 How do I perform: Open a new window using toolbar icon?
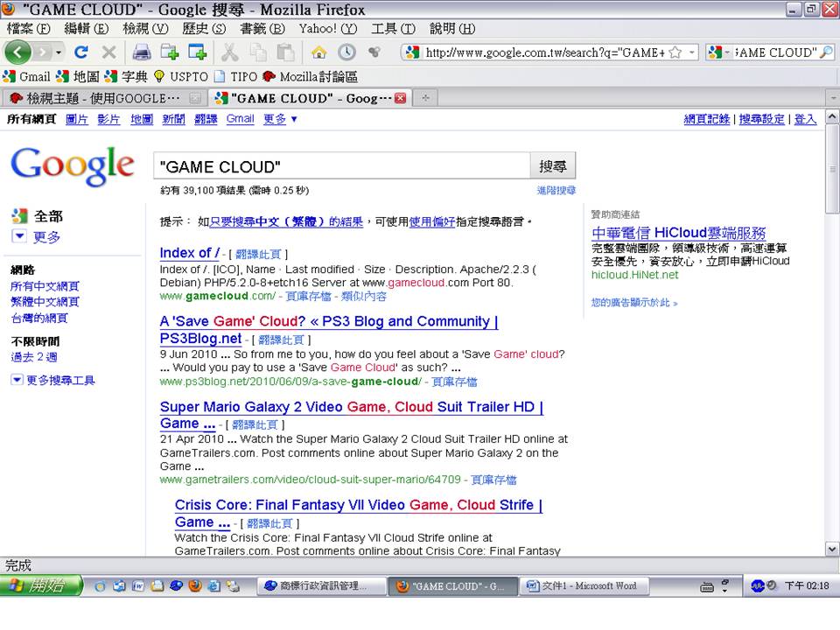[x=197, y=52]
